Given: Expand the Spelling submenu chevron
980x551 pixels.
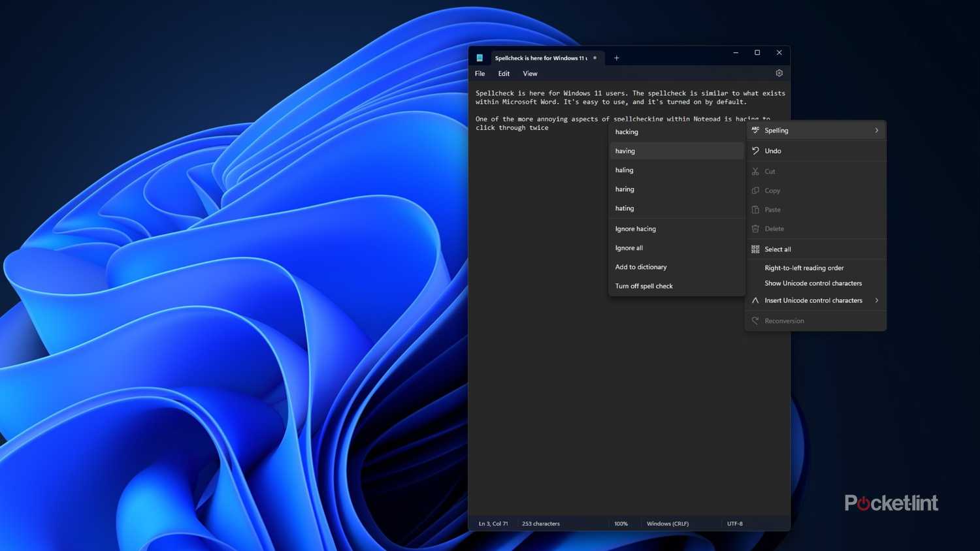Looking at the screenshot, I should (876, 131).
